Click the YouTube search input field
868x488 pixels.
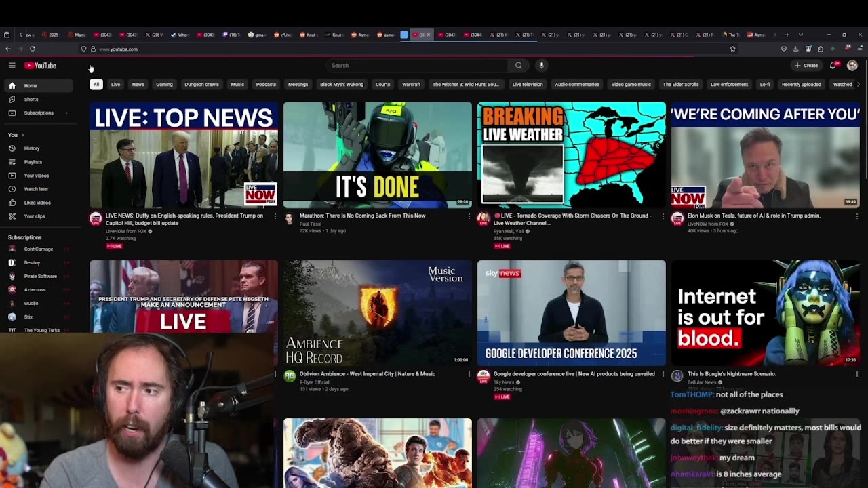click(x=417, y=66)
